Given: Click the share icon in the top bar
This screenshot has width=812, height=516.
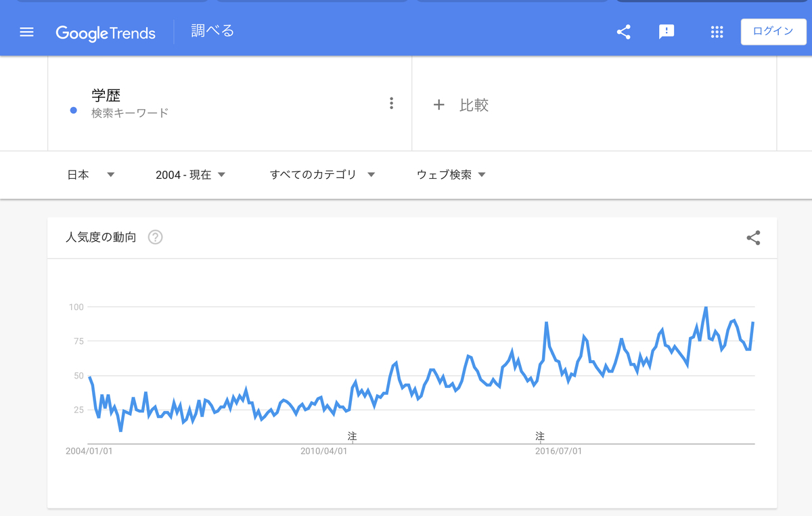Looking at the screenshot, I should 623,31.
